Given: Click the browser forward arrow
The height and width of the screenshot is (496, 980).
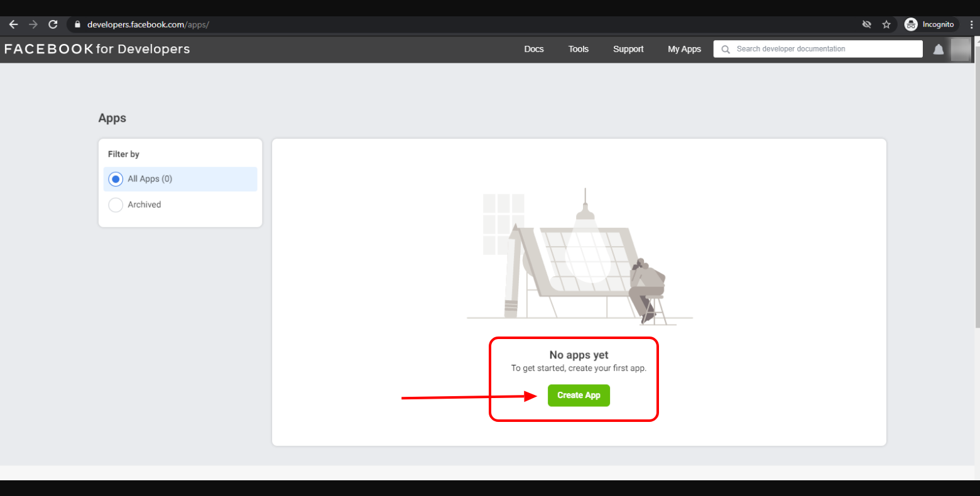Looking at the screenshot, I should click(33, 24).
